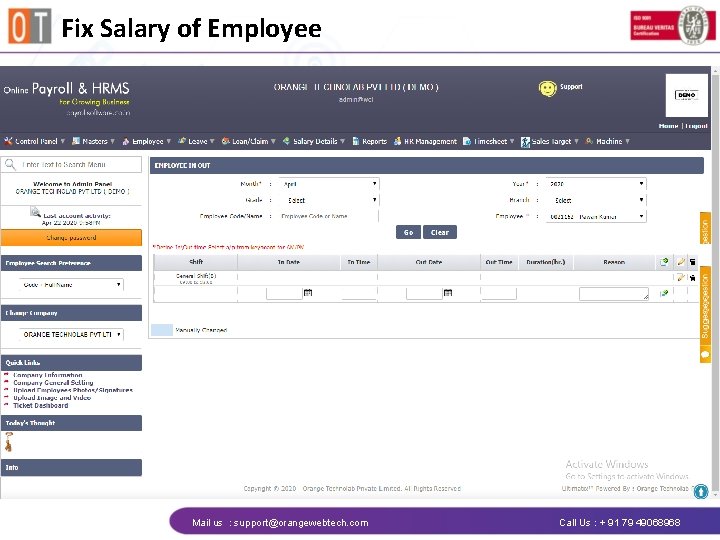Click the Change password button
This screenshot has width=720, height=540.
71,238
